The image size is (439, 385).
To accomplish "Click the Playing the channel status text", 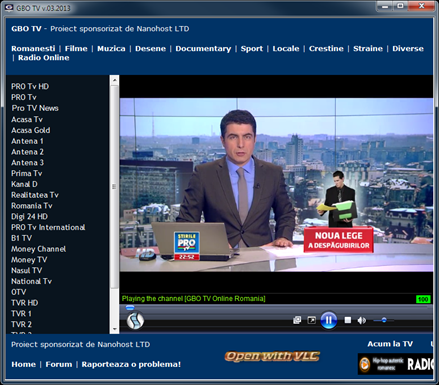I will coord(193,299).
